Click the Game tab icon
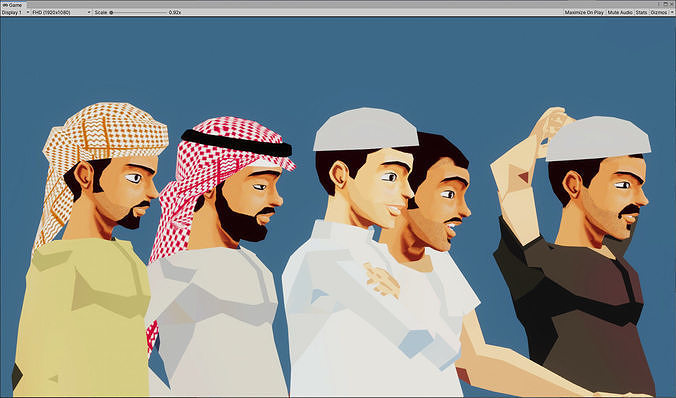Viewport: 676px width, 398px height. [x=5, y=5]
